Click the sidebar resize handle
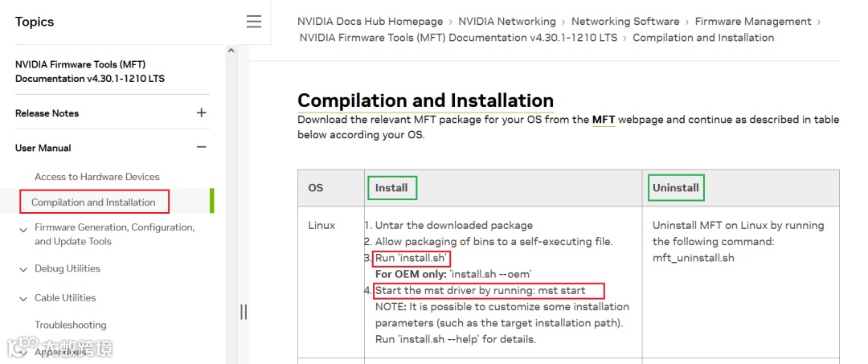 click(x=244, y=312)
